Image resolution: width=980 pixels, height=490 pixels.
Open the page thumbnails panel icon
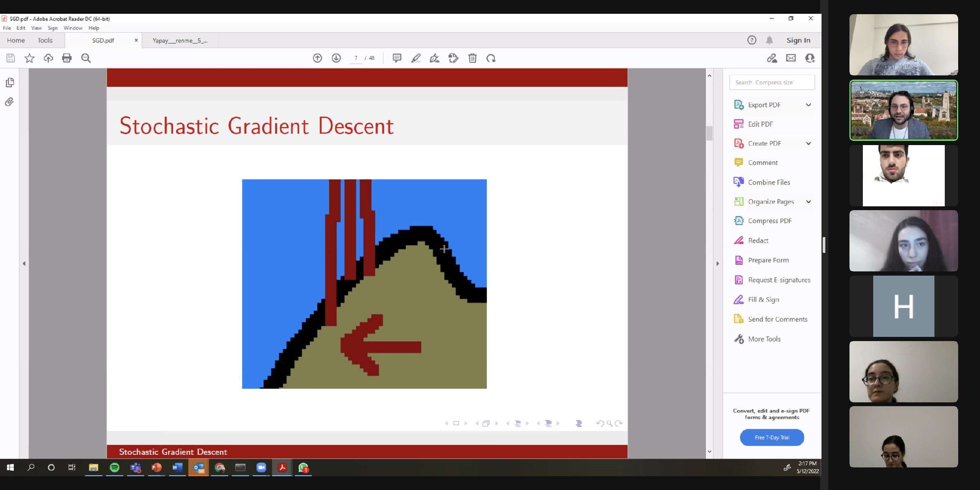(10, 83)
